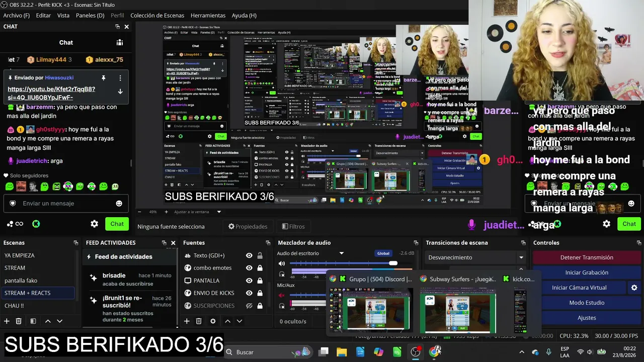Move selected source up in Fuentes
This screenshot has width=644, height=362.
(227, 321)
